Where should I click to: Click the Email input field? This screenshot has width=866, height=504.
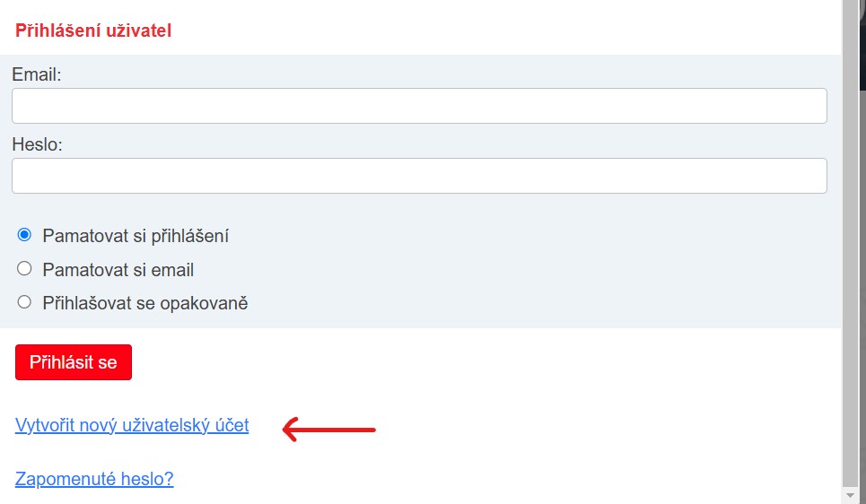click(x=418, y=106)
